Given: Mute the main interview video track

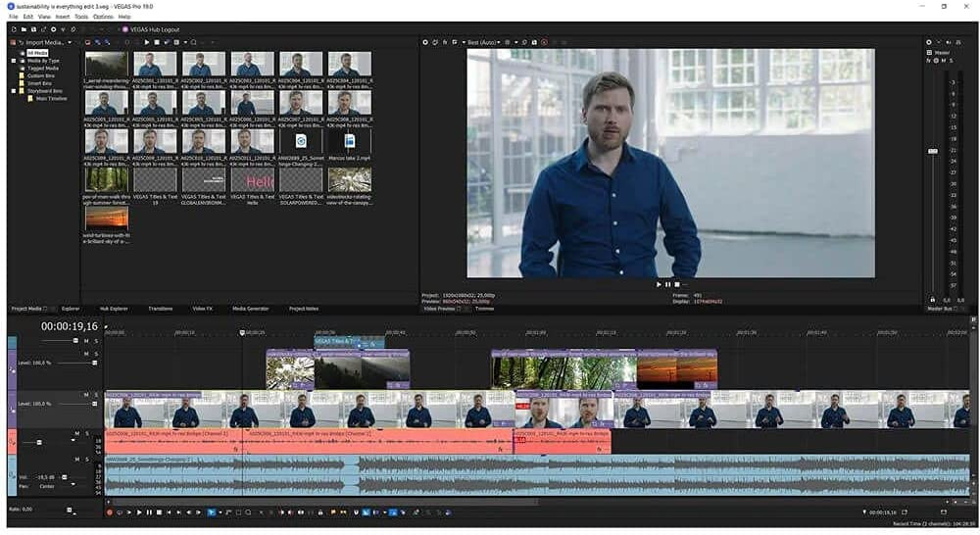Looking at the screenshot, I should [87, 395].
